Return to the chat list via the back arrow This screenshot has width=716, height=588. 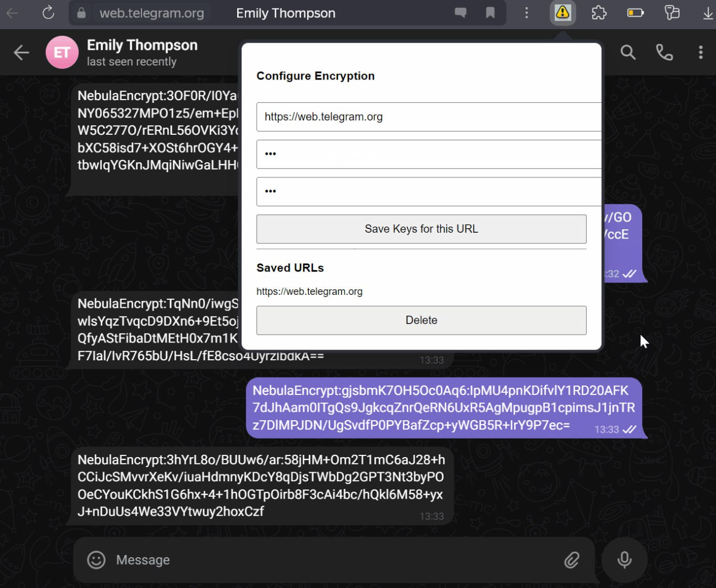[x=21, y=53]
